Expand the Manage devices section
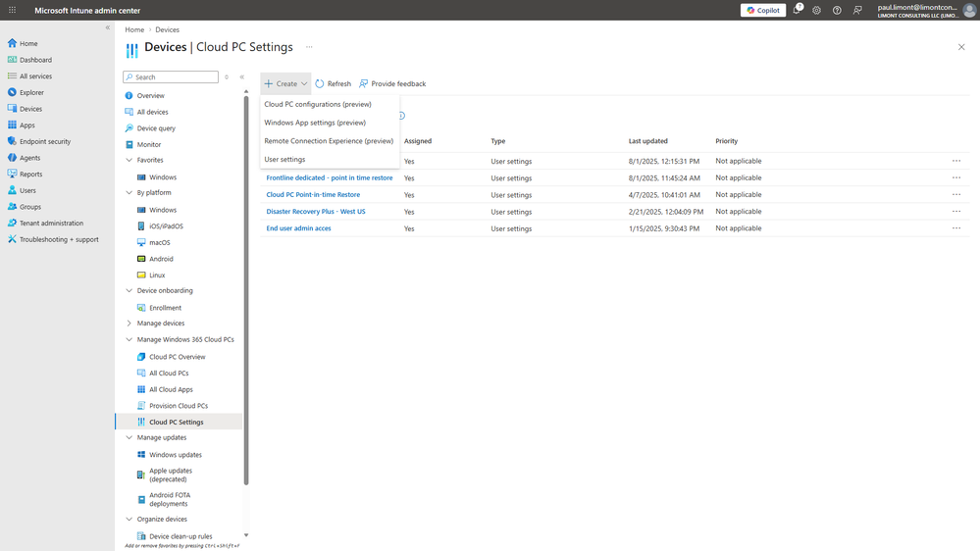Image resolution: width=980 pixels, height=551 pixels. click(129, 323)
